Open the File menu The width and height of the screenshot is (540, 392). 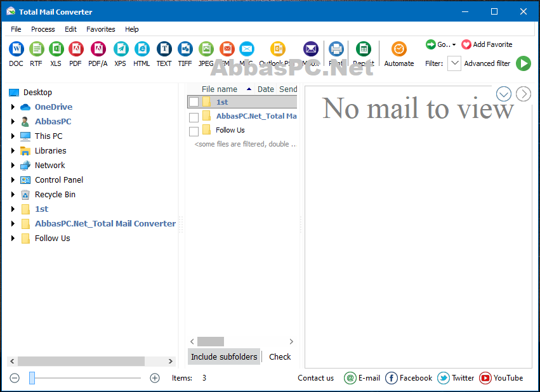tap(16, 29)
